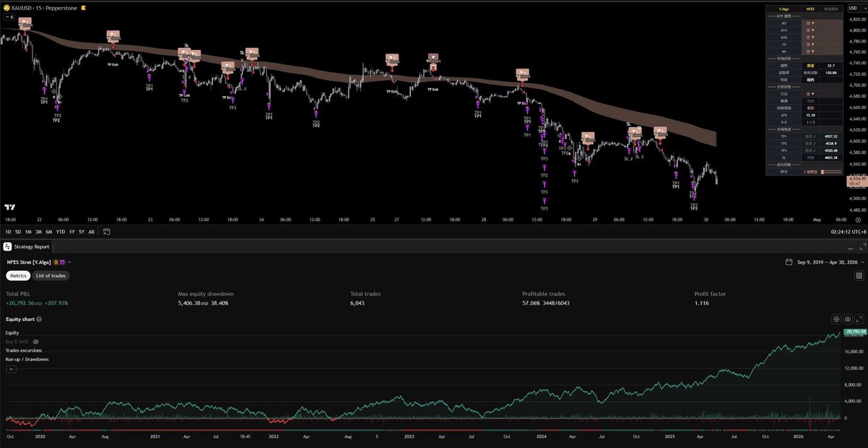The image size is (868, 448).
Task: Click the XAUUSD symbol logo in the top-left corner
Action: tap(7, 8)
